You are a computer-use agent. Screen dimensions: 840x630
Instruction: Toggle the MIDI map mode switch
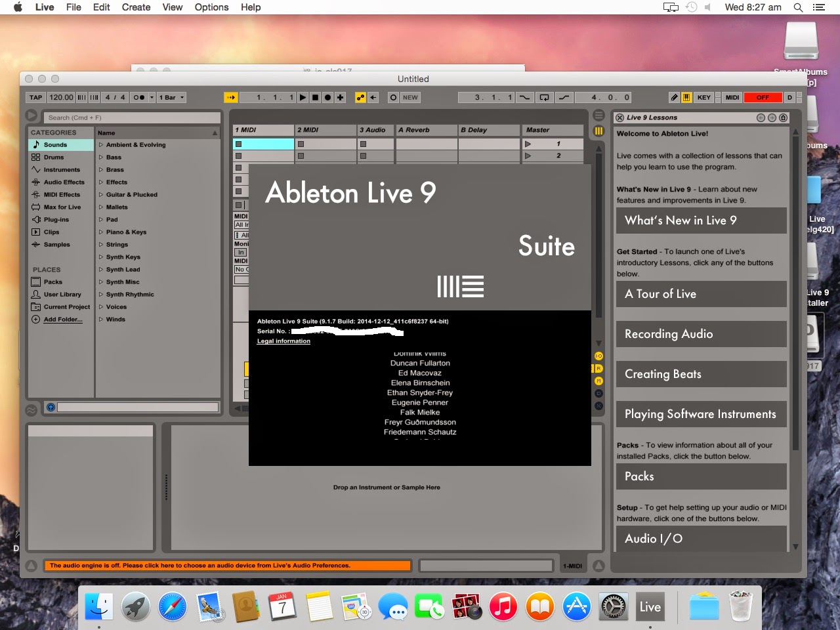(x=732, y=97)
